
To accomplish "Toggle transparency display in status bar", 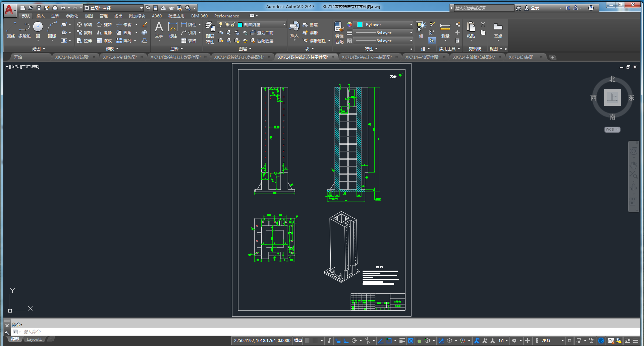I will (411, 341).
